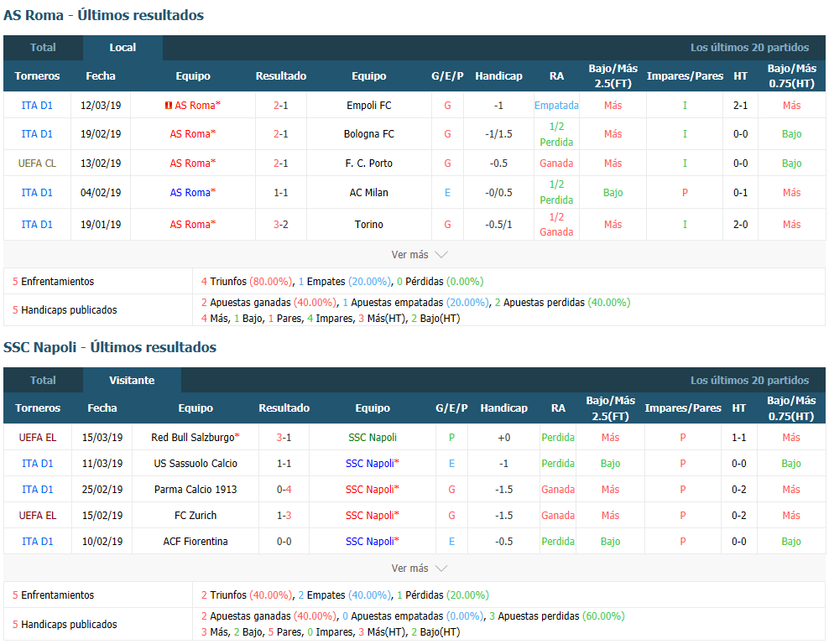Open ITA D1 link for 19/02/19 match
This screenshot has width=829, height=644.
[x=37, y=134]
